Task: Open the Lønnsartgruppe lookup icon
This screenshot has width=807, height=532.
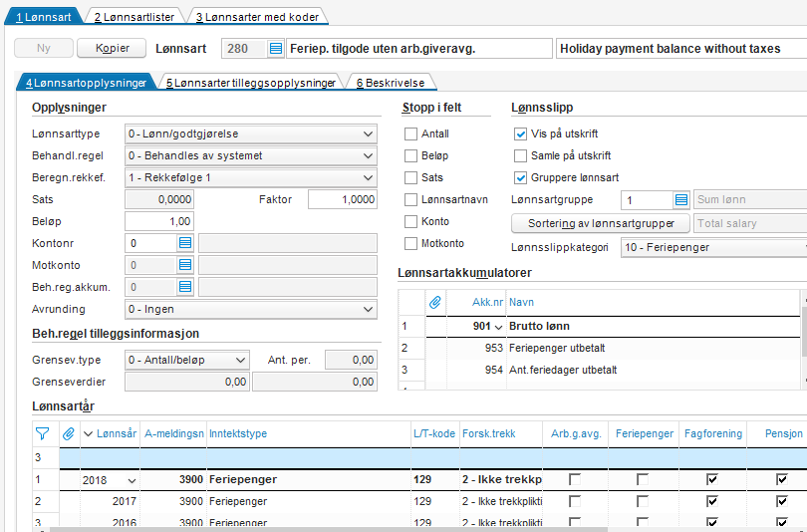Action: [x=681, y=199]
